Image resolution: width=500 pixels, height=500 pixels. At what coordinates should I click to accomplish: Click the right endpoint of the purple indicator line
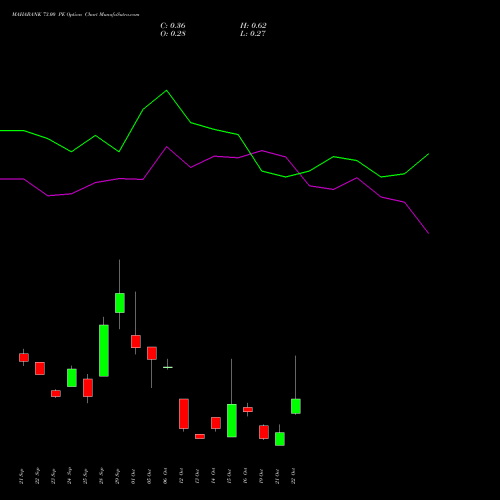pos(429,233)
